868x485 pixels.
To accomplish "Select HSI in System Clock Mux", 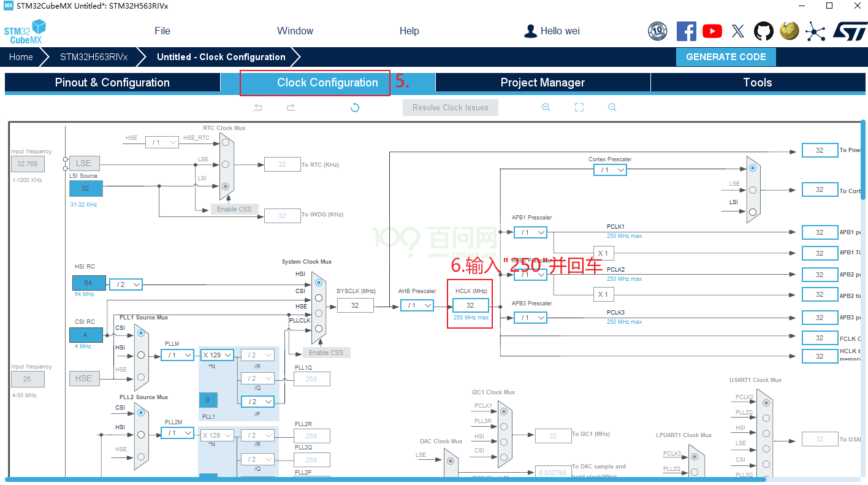I will point(318,283).
